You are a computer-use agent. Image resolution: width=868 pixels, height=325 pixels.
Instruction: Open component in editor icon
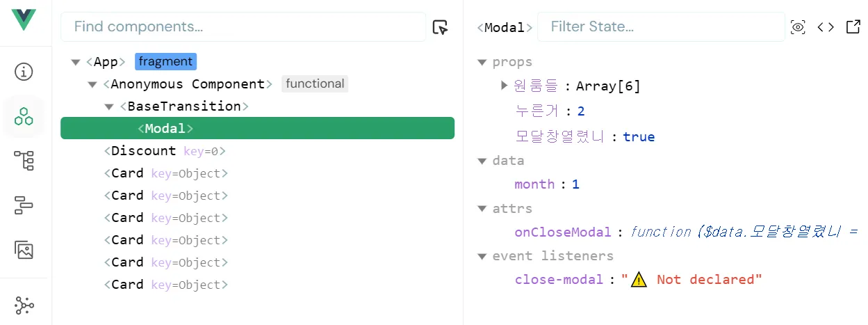(853, 27)
